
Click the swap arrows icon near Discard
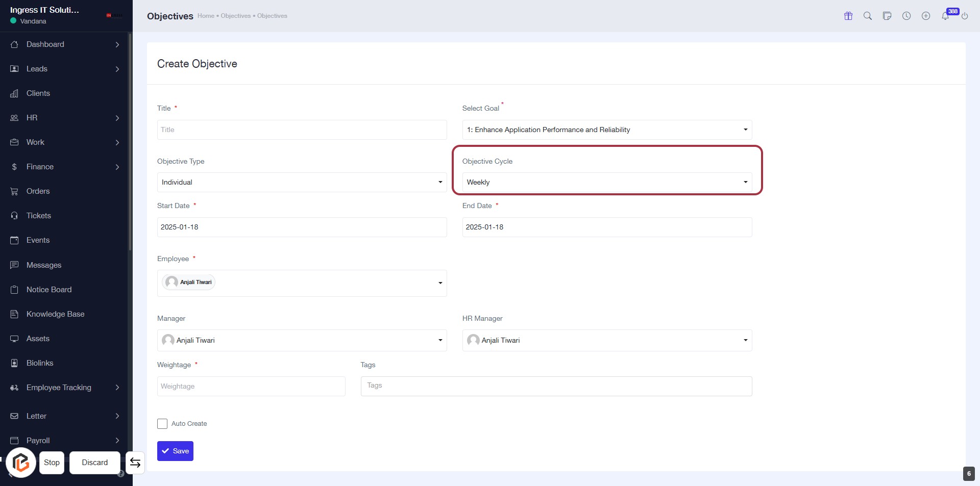pyautogui.click(x=135, y=463)
